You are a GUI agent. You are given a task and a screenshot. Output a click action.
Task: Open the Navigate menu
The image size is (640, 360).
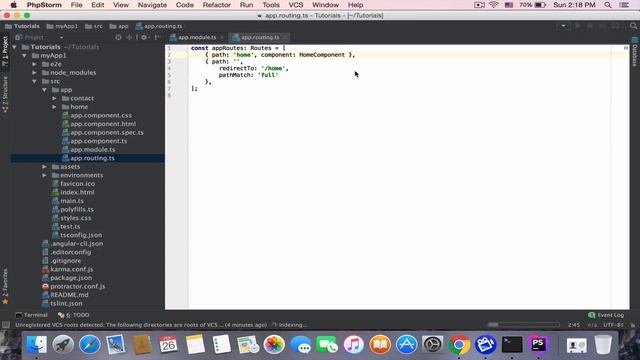point(152,5)
